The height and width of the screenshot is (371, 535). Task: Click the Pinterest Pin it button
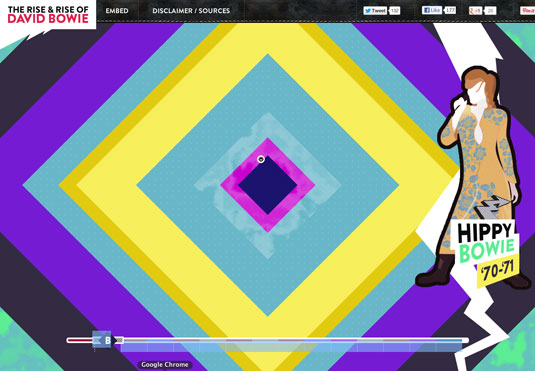[x=527, y=11]
